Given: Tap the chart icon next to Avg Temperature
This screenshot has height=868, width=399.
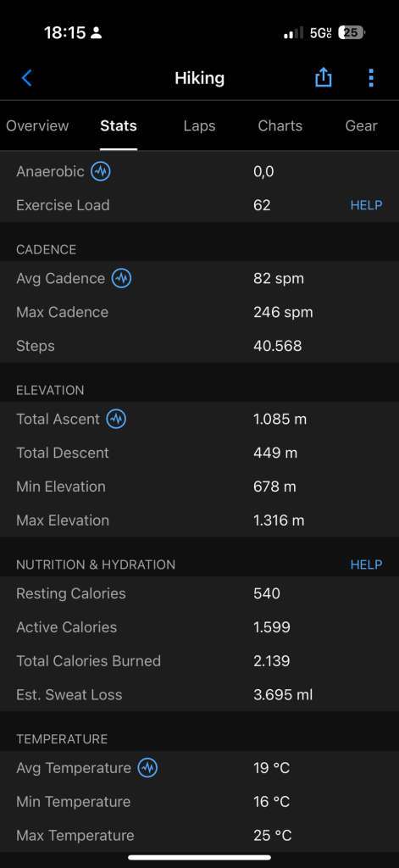Looking at the screenshot, I should pos(147,768).
